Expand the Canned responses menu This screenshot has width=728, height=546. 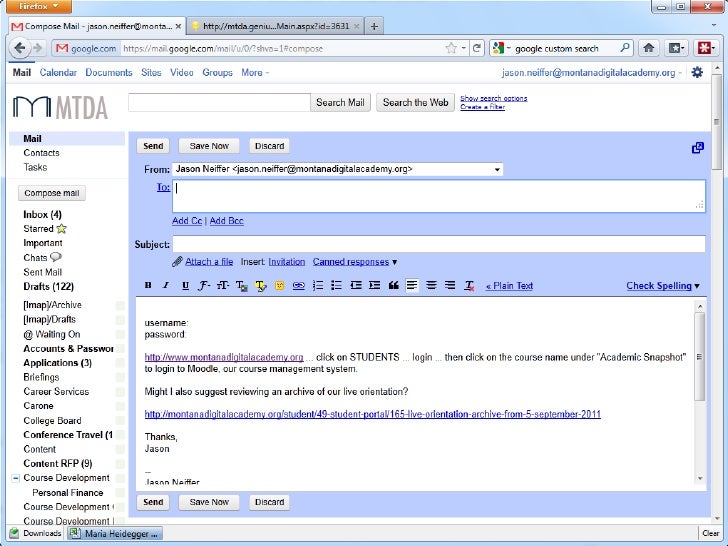coord(355,262)
